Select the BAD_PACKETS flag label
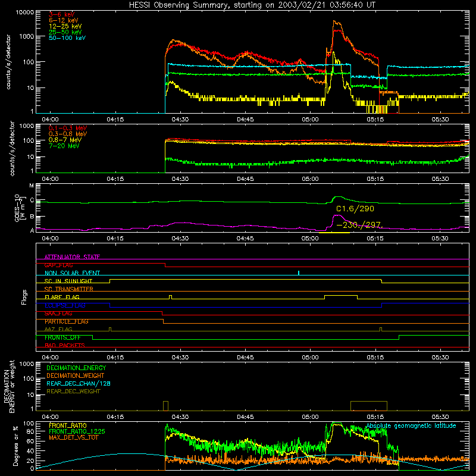Screen dimensions: 476x476 point(65,345)
